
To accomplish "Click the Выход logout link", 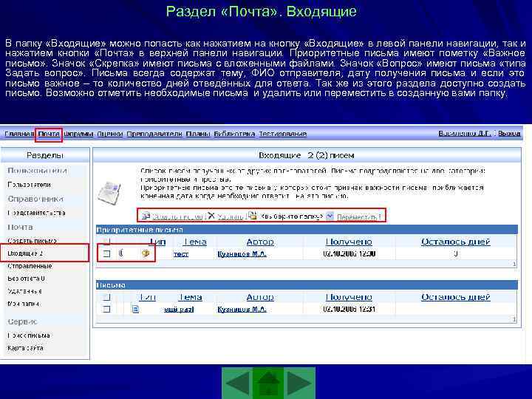I will pyautogui.click(x=509, y=133).
